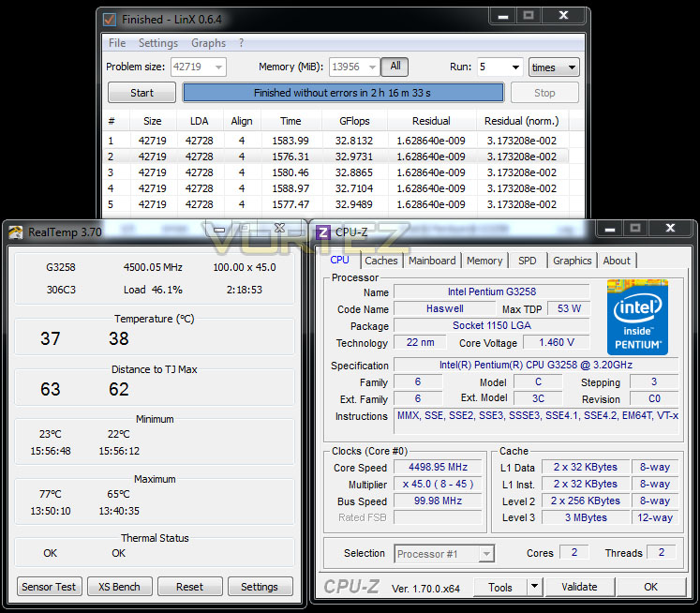700x613 pixels.
Task: Select result row with time 1577.47
Action: point(336,204)
